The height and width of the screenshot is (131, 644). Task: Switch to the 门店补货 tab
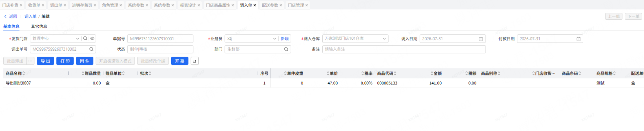pos(10,5)
